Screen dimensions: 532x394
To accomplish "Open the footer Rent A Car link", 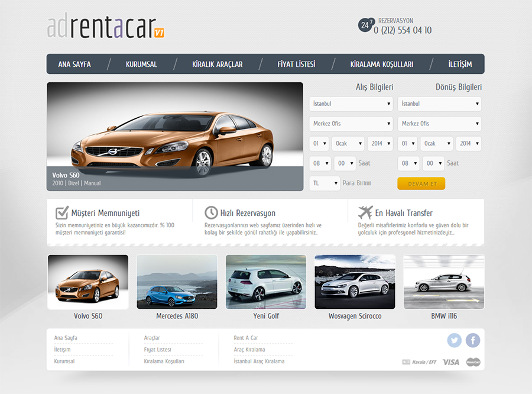I will pyautogui.click(x=246, y=338).
